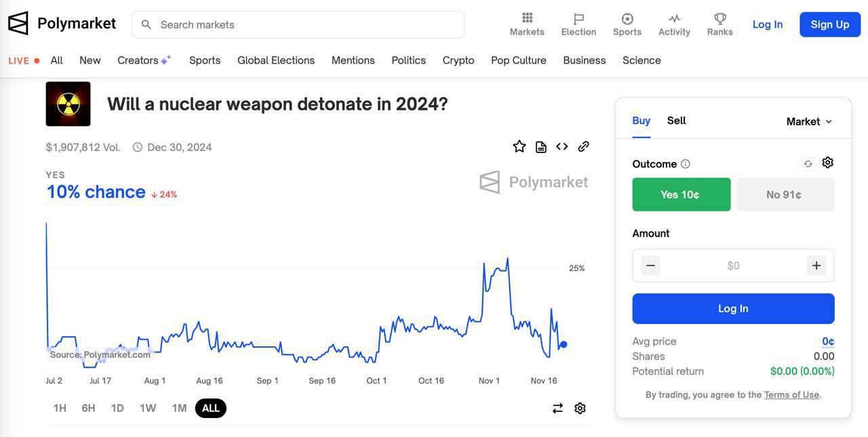Click the embed code icon
This screenshot has height=437, width=868.
point(562,146)
